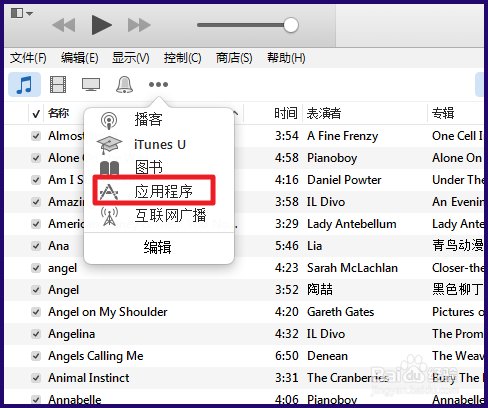This screenshot has width=488, height=408.
Task: Choose 应用程序 text in popup
Action: 164,191
